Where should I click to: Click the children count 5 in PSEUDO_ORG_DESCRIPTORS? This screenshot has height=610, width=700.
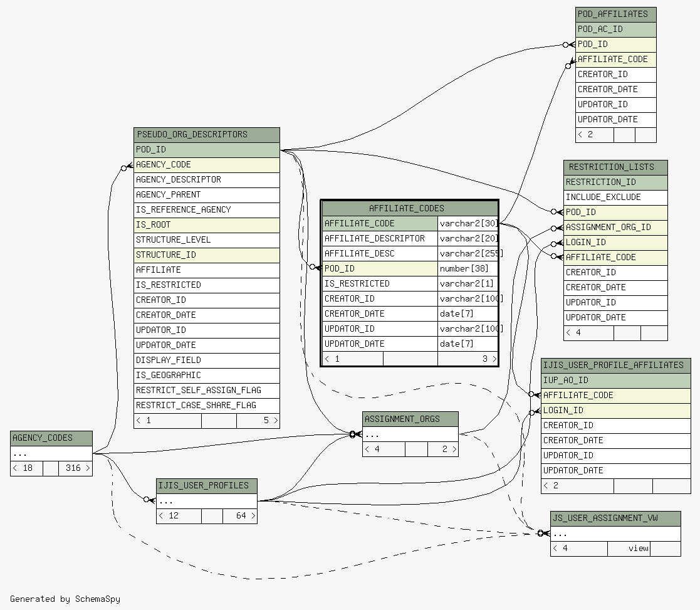[258, 421]
